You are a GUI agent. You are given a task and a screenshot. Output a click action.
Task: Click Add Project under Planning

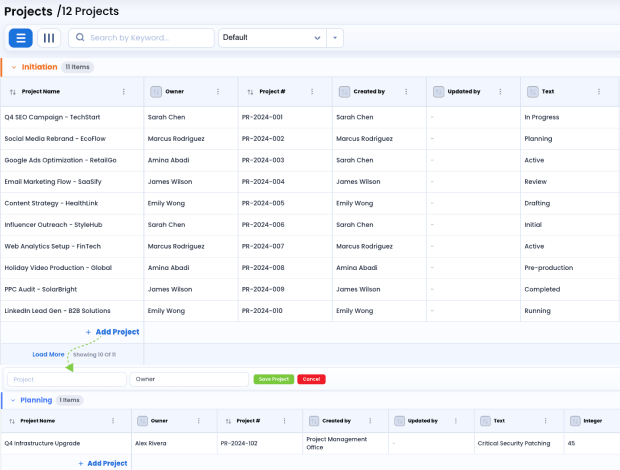point(103,463)
